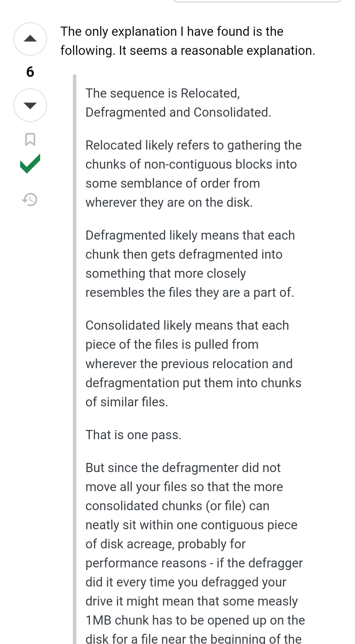Screen dimensions: 355x644
Task: Bookmark this answer
Action: 30,139
